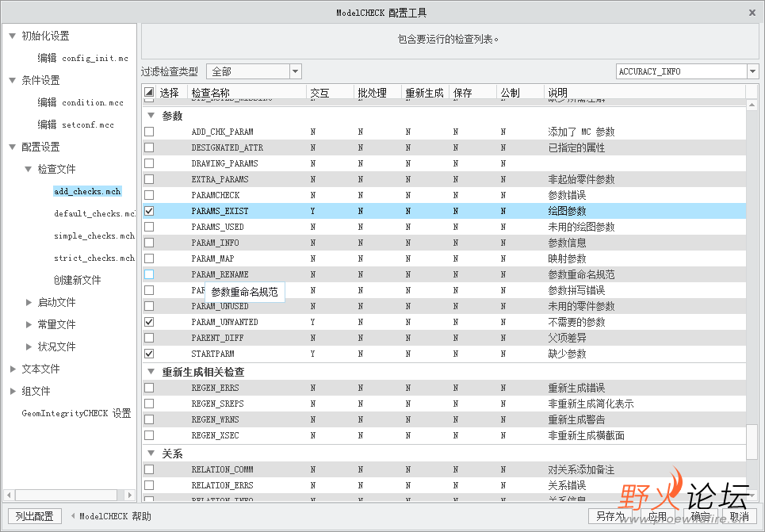The width and height of the screenshot is (765, 532).
Task: Expand the 状况文件 tree node
Action: click(29, 346)
